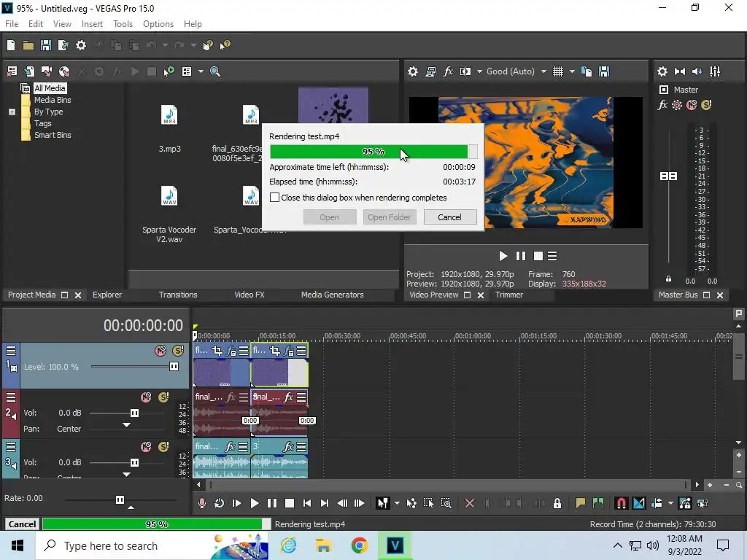Open Master Bus settings gear icon
This screenshot has width=747, height=560.
pyautogui.click(x=662, y=71)
